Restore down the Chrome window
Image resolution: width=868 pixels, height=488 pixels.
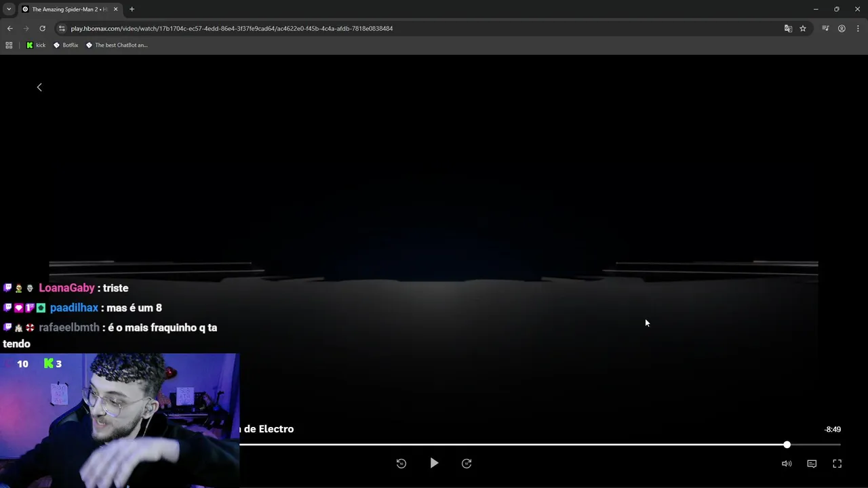point(837,9)
